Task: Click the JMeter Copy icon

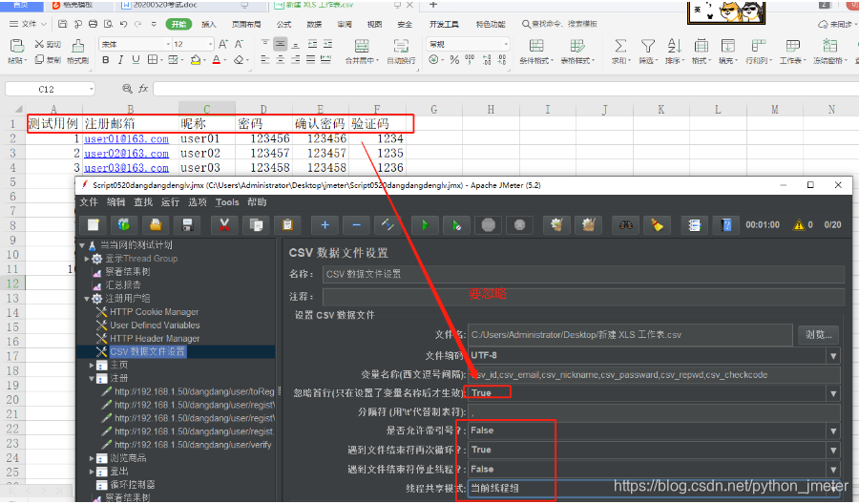Action: click(256, 224)
